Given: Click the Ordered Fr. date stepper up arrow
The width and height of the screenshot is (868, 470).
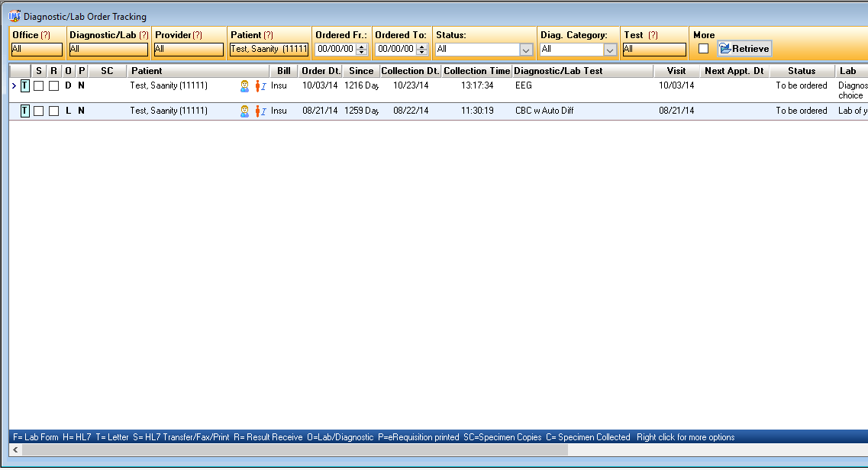Looking at the screenshot, I should 361,46.
